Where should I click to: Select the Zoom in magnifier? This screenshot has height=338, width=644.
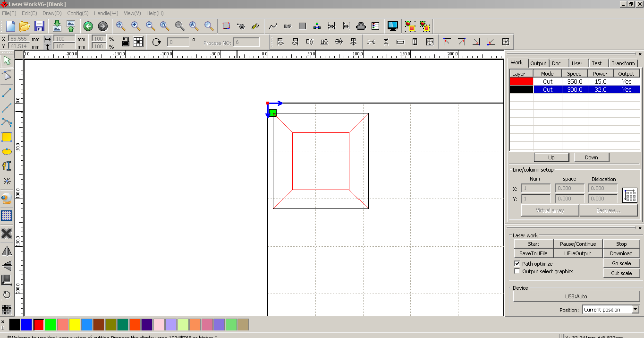click(136, 26)
